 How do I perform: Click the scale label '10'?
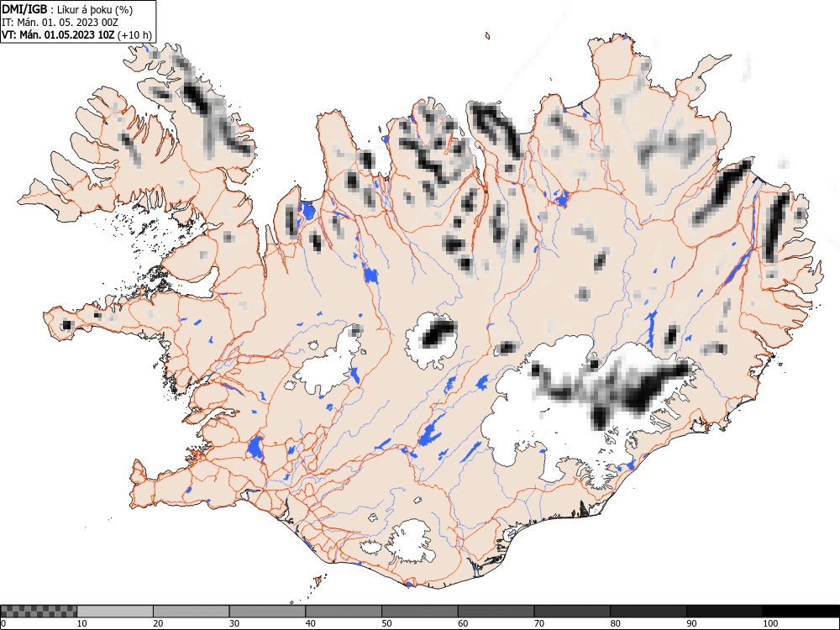click(82, 623)
